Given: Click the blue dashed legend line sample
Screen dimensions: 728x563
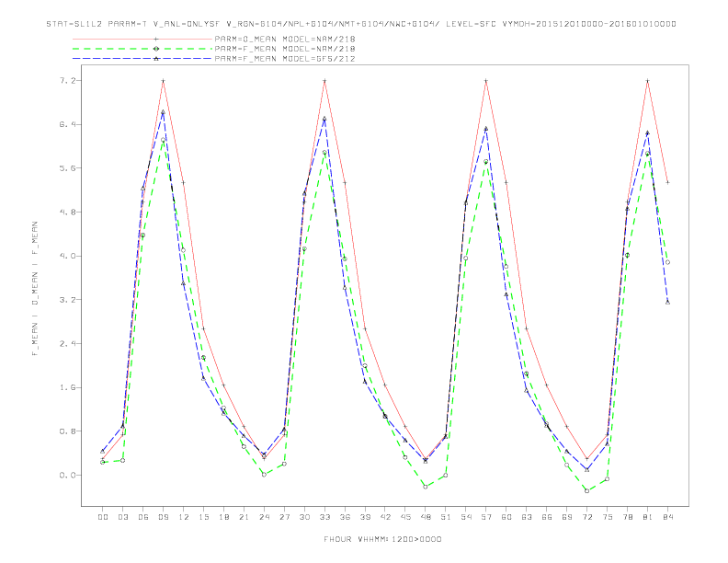Looking at the screenshot, I should [142, 59].
